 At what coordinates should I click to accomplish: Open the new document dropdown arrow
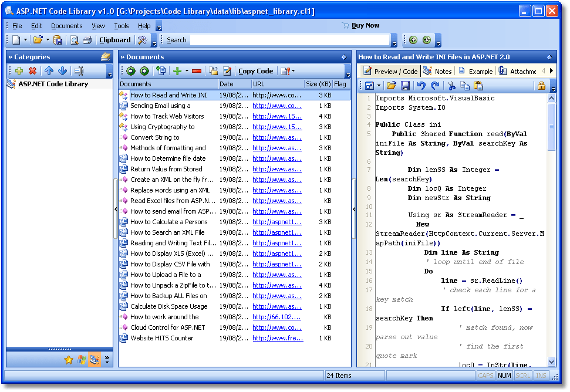tap(25, 40)
